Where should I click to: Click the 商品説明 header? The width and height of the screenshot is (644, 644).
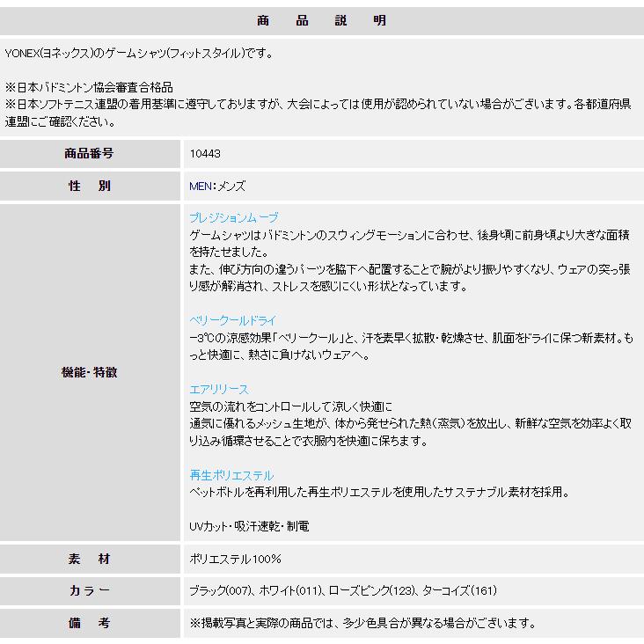pos(322,20)
